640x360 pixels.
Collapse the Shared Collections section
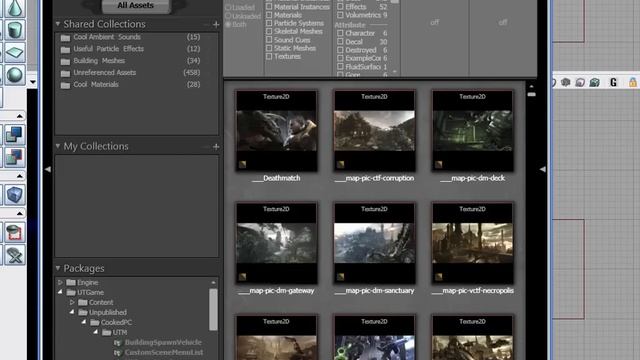click(58, 24)
